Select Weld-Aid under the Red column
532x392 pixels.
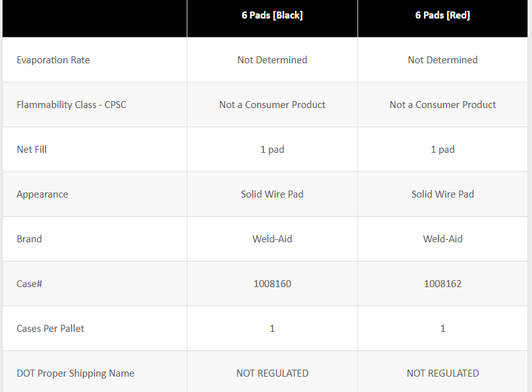(442, 239)
